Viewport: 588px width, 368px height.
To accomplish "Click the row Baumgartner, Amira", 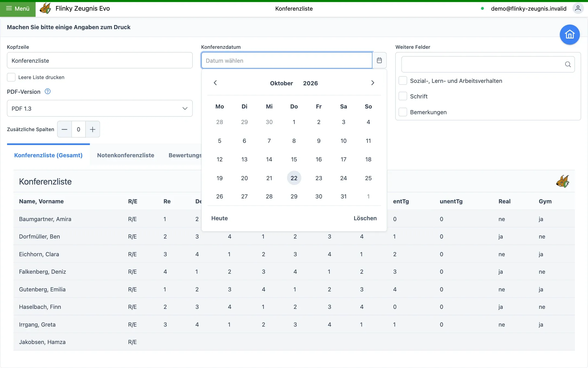I will [294, 219].
